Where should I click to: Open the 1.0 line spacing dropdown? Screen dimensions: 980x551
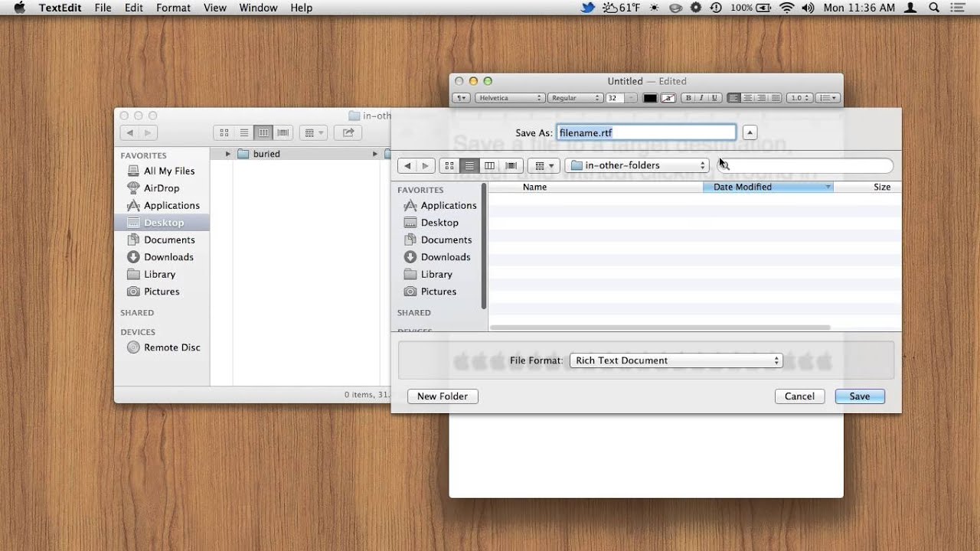click(800, 98)
